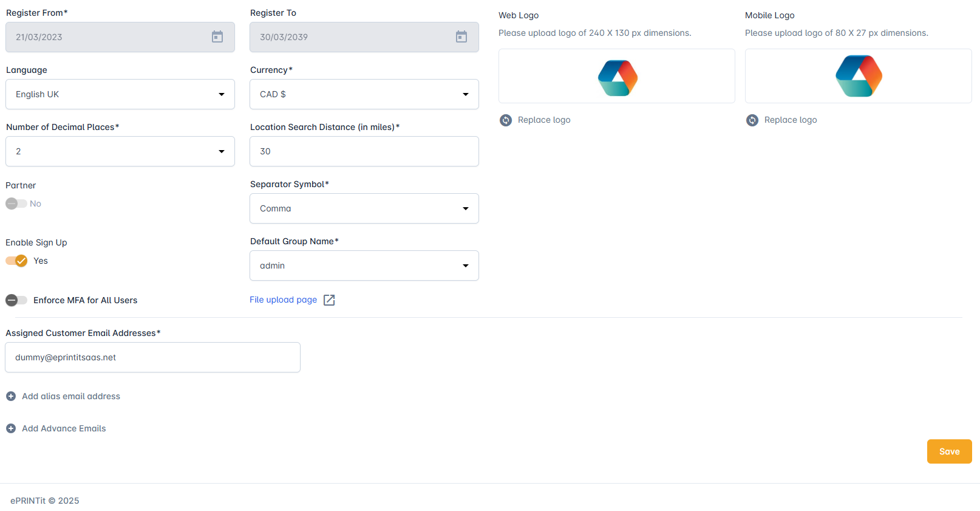The image size is (980, 511).
Task: Open the File upload page link
Action: click(283, 300)
